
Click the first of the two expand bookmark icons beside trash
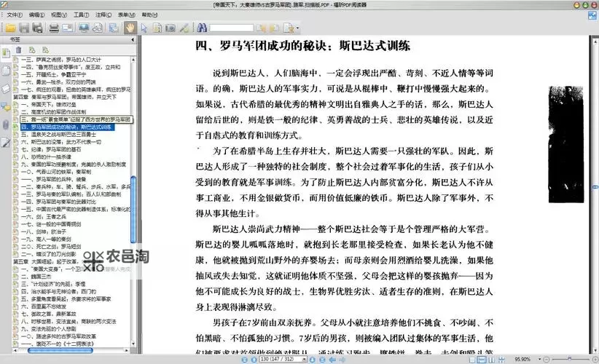click(x=32, y=50)
